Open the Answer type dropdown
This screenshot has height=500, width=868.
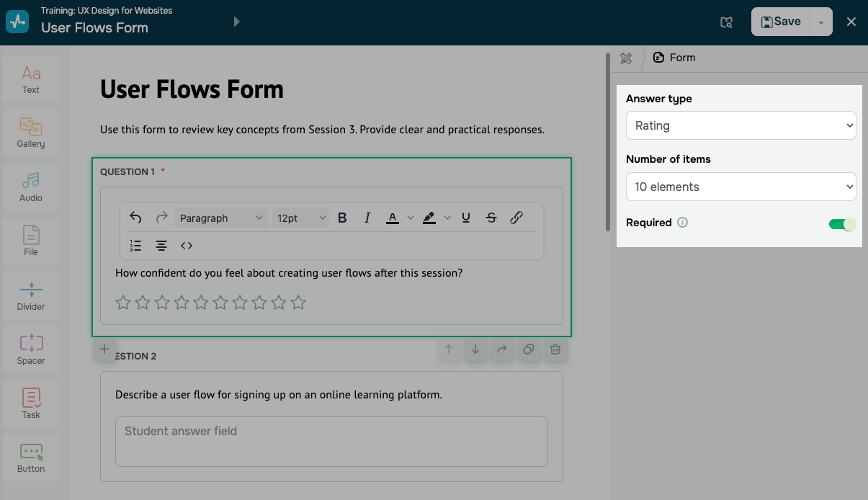click(741, 125)
